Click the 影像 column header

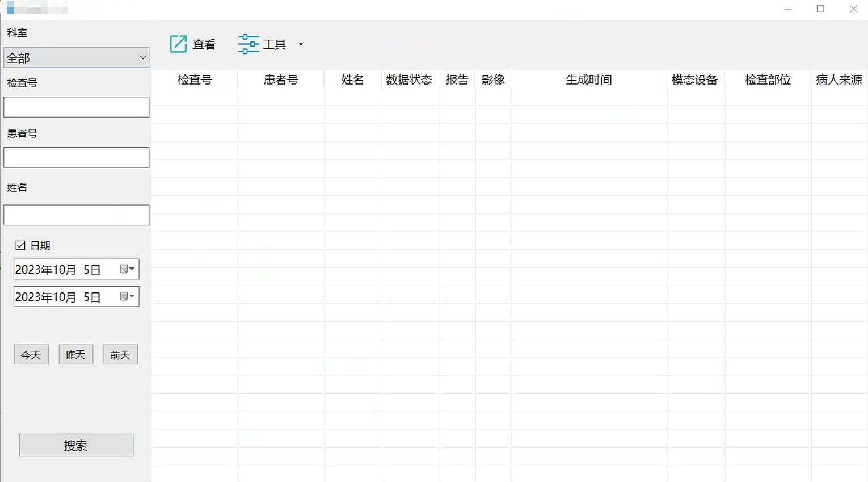point(494,79)
